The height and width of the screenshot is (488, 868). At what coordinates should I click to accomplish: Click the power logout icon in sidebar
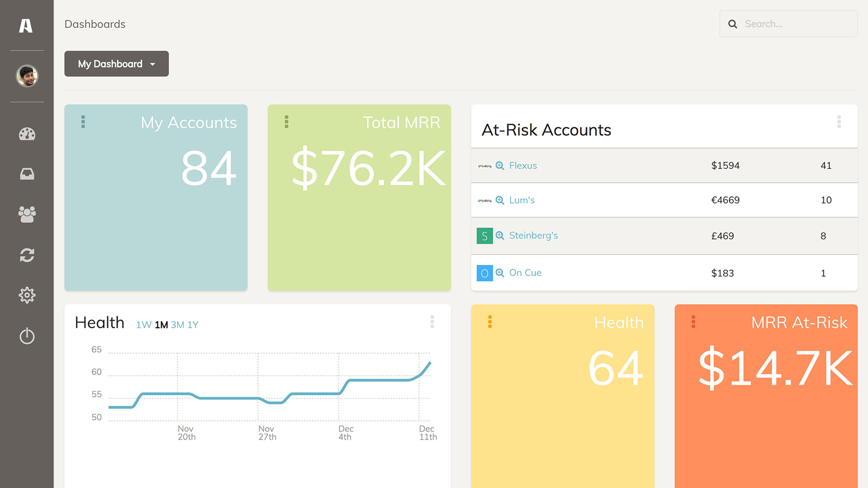pyautogui.click(x=27, y=336)
